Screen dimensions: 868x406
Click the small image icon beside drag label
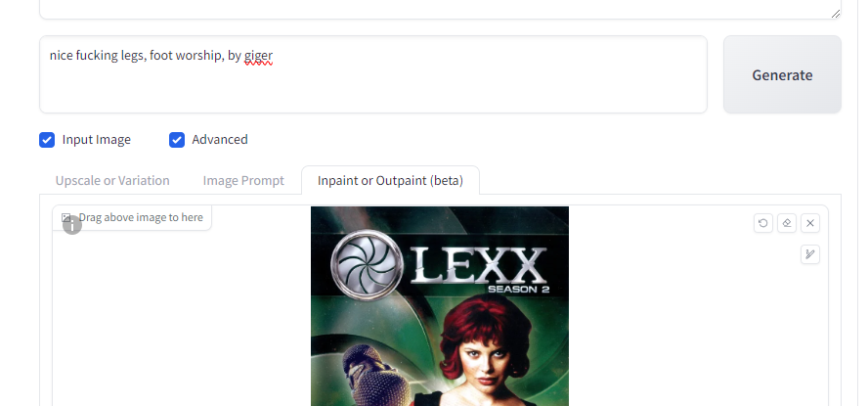click(x=65, y=218)
